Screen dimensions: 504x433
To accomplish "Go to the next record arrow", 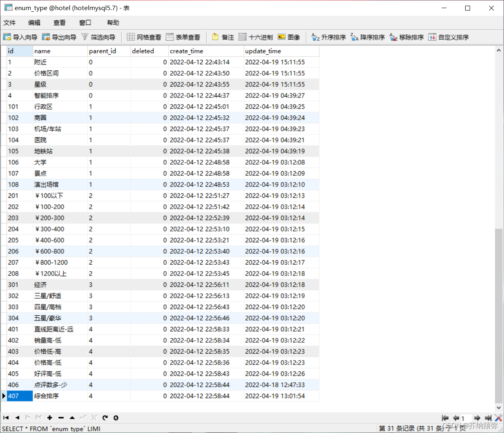I will (28, 418).
